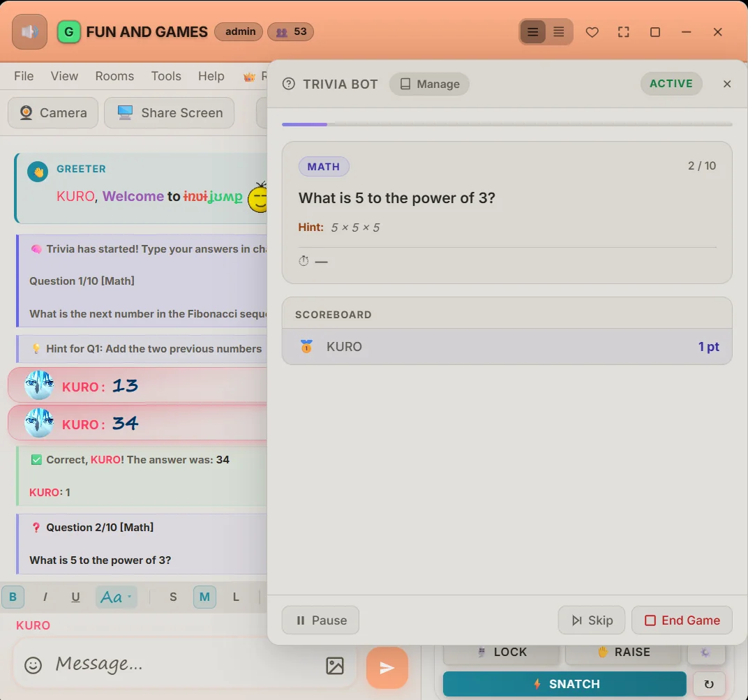This screenshot has width=748, height=700.
Task: Open the 53 members count badge
Action: coord(290,32)
